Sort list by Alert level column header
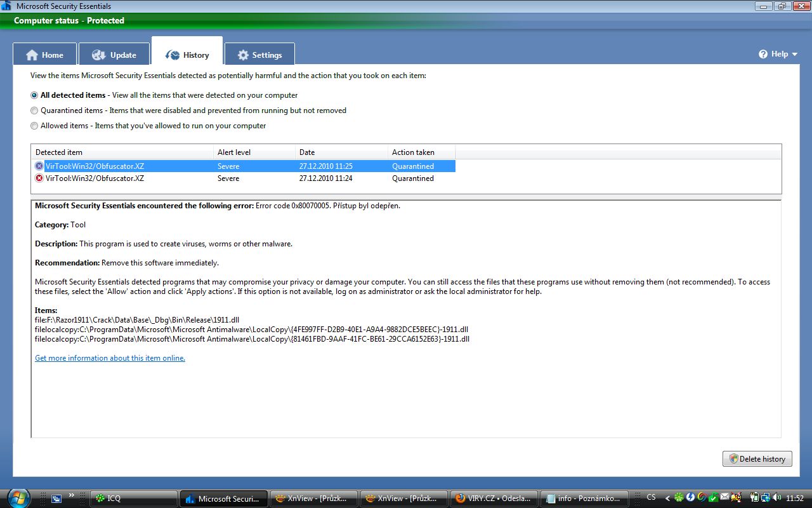This screenshot has width=812, height=508. click(254, 152)
